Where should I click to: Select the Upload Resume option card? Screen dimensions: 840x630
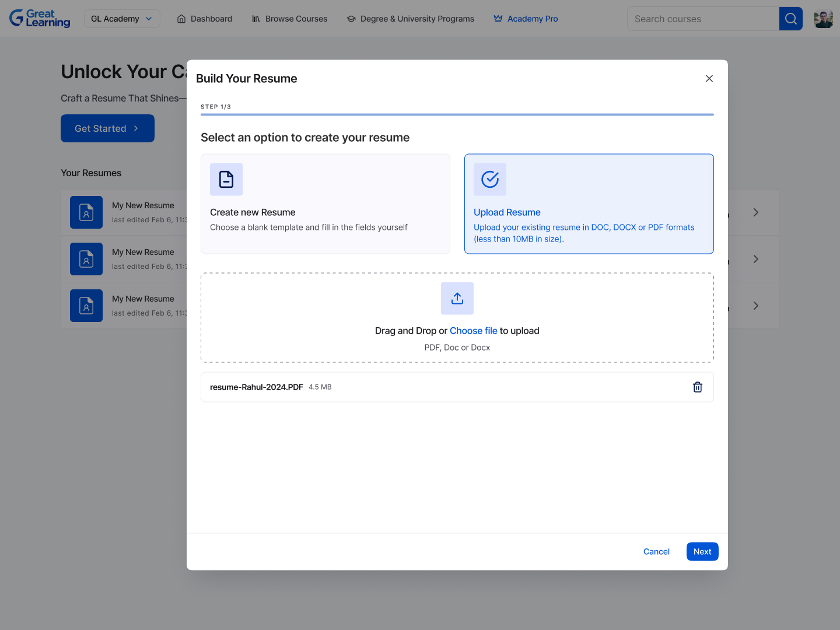click(589, 204)
